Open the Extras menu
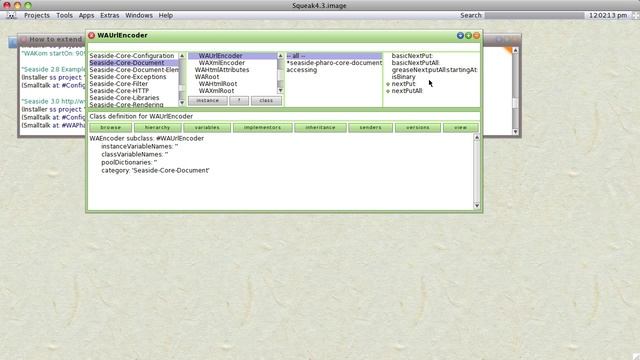The height and width of the screenshot is (360, 640). [x=109, y=15]
